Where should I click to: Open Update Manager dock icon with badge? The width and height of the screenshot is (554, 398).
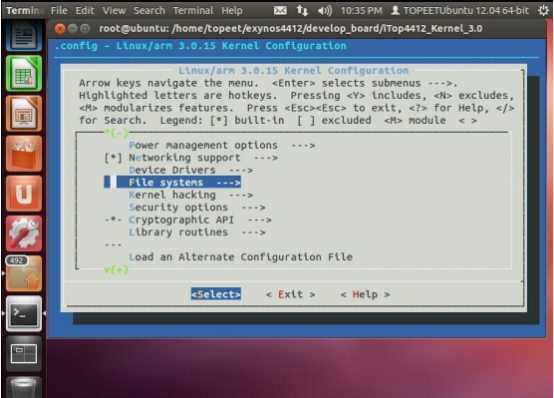(24, 274)
